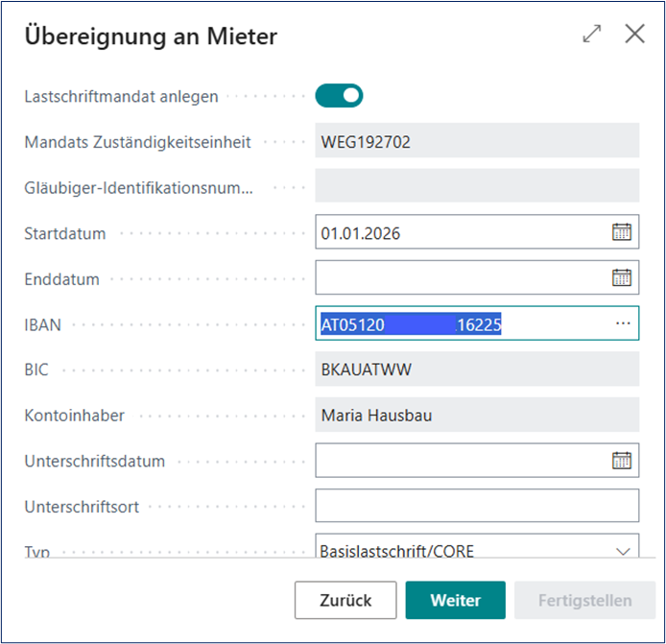Click the Lastschriftmandat anlegen label
This screenshot has width=666, height=644.
(122, 96)
